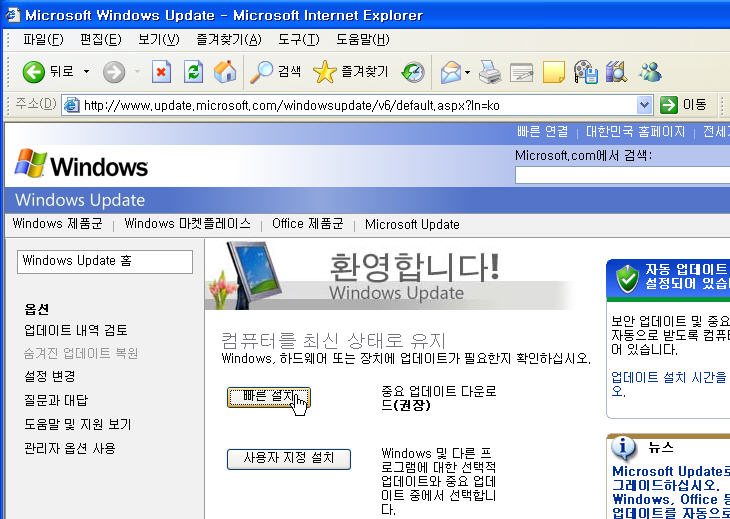Click the Microsoft.com search input box
Viewport: 730px width, 519px height.
[622, 175]
